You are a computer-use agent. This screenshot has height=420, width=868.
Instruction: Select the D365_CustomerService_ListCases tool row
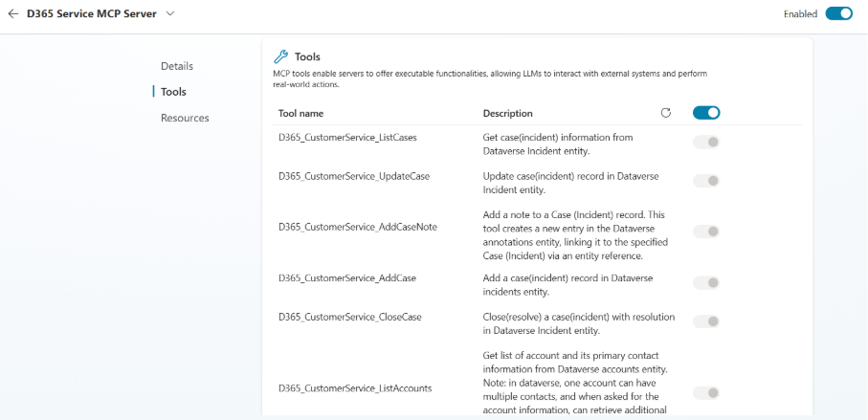click(347, 138)
